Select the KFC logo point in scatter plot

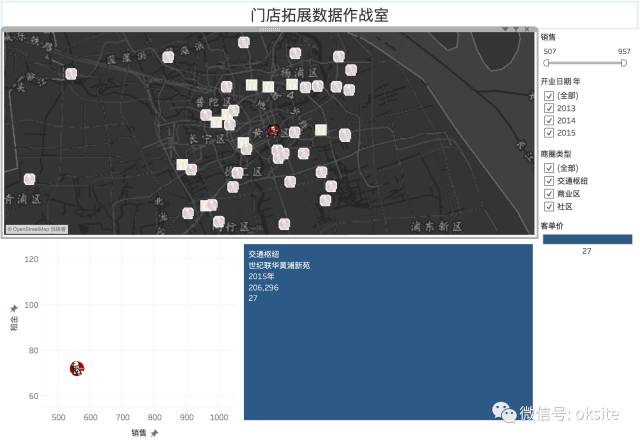77,368
